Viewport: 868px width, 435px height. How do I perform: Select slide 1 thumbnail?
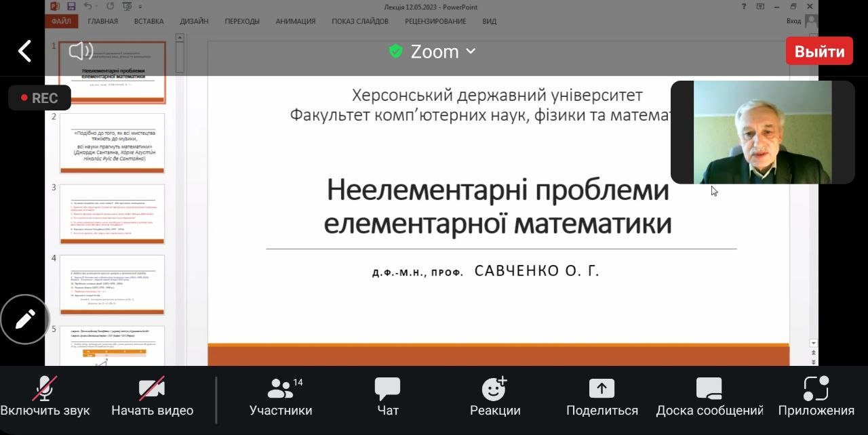[x=112, y=72]
